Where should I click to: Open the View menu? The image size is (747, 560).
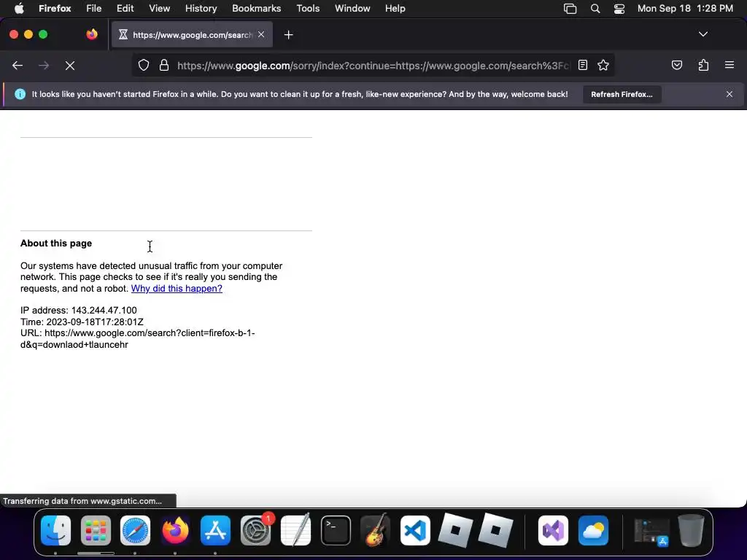(x=159, y=9)
